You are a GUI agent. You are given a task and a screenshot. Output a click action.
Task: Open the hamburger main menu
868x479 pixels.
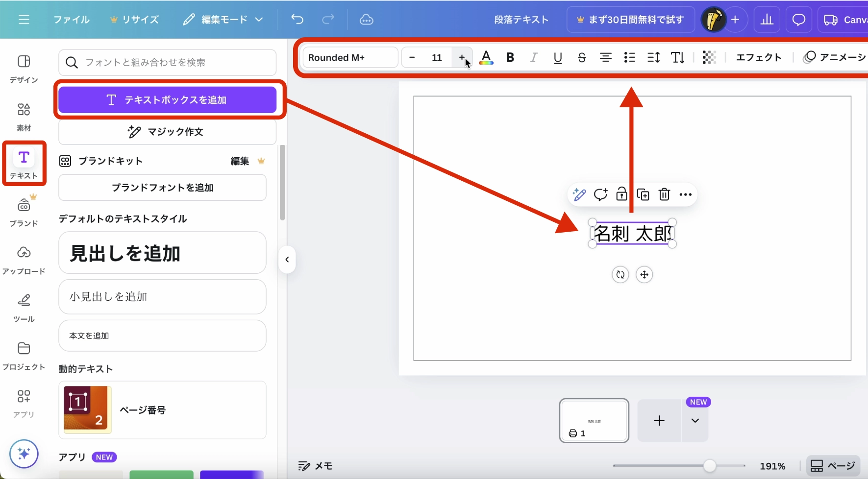tap(24, 20)
